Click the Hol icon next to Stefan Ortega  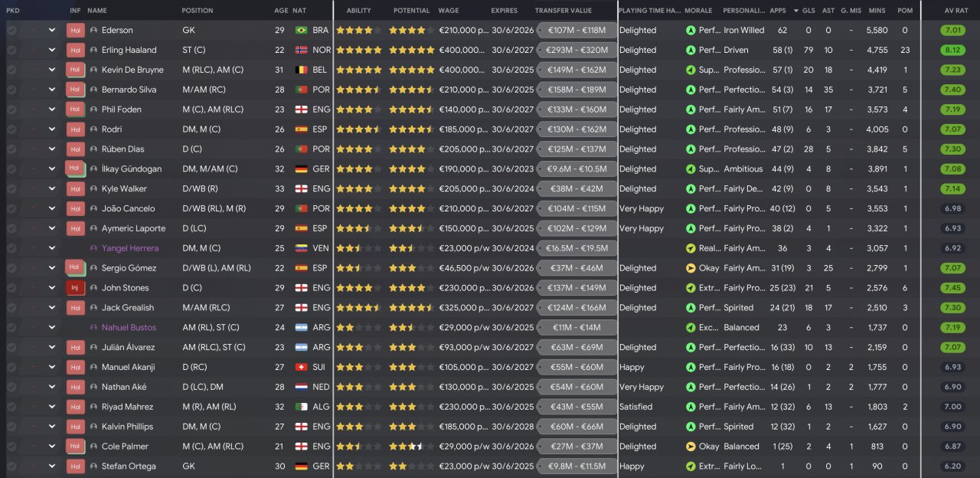[x=75, y=467]
